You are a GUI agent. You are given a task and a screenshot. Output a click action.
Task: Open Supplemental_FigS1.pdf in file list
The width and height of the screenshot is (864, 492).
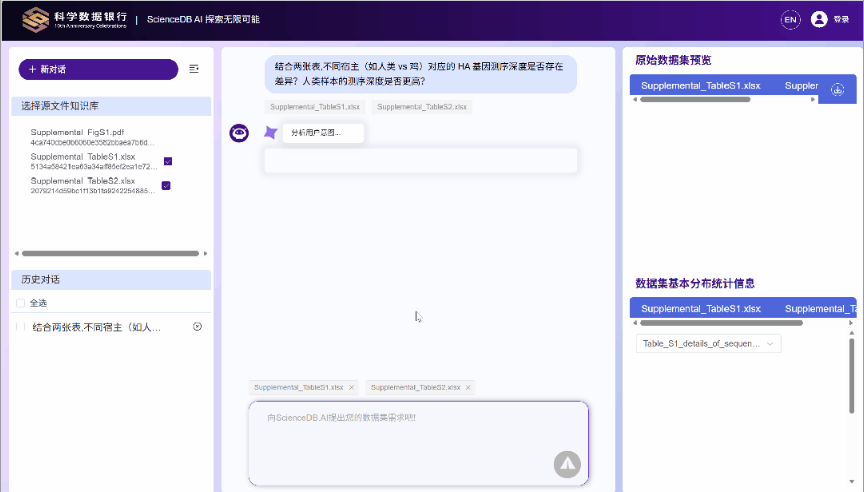click(78, 132)
